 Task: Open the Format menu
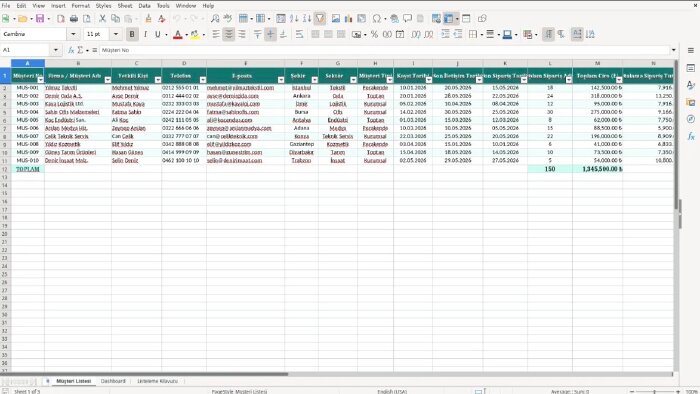pos(81,6)
